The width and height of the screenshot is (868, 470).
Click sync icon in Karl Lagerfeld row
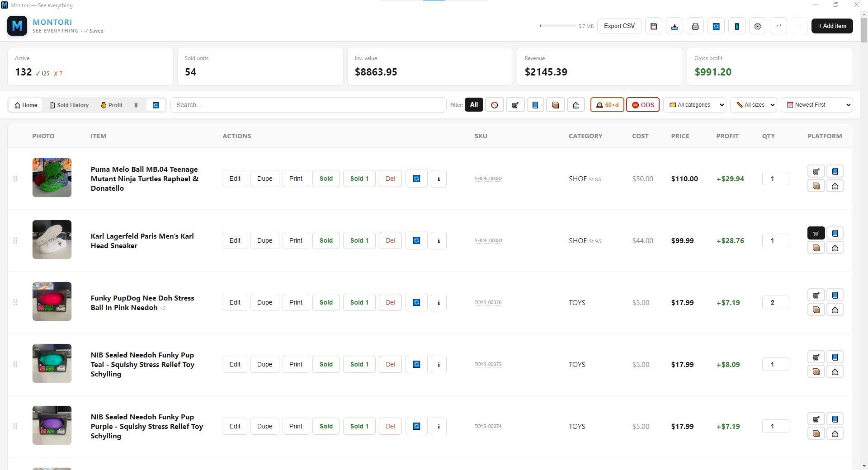pos(417,240)
